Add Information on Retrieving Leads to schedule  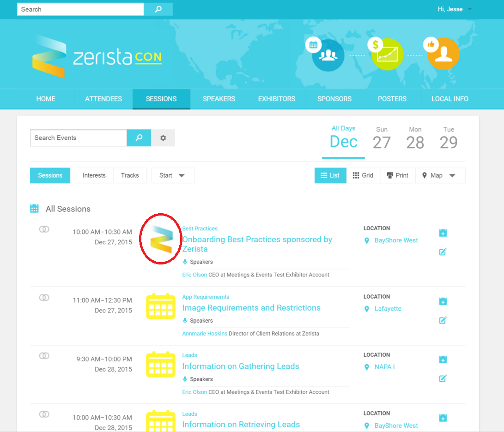coord(443,418)
